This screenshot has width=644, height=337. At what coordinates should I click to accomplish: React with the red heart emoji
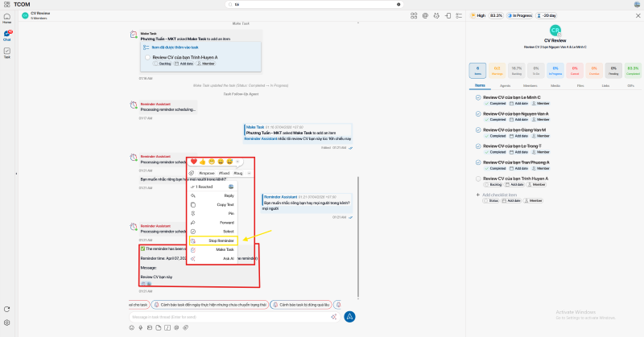194,162
